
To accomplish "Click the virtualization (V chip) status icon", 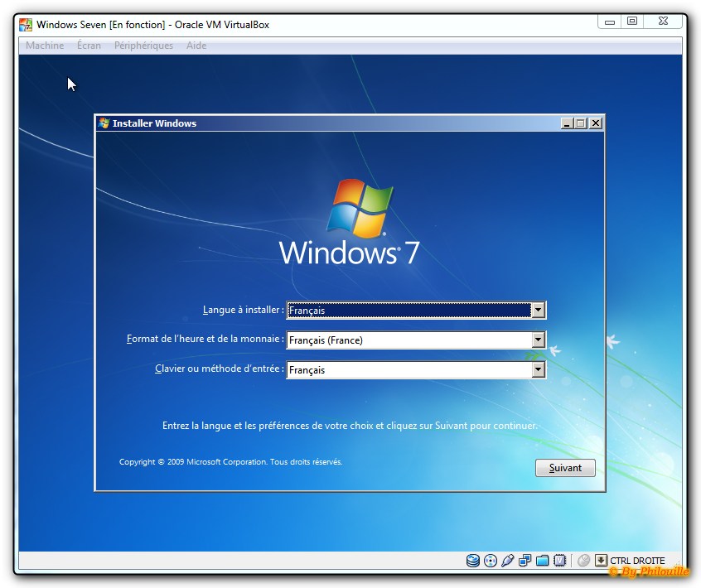I will [560, 561].
